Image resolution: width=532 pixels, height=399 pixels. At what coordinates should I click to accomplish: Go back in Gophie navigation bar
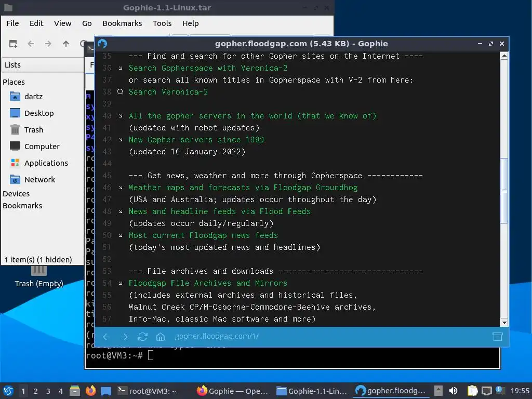point(106,337)
